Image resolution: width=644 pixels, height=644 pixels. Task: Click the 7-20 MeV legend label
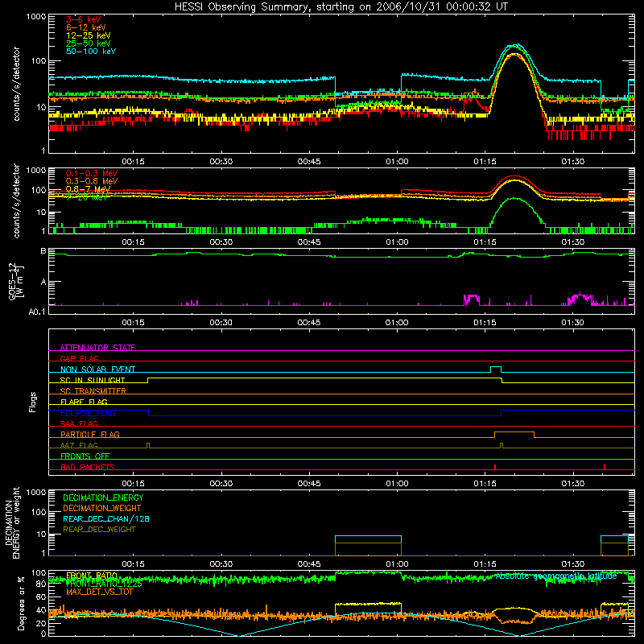(x=87, y=197)
